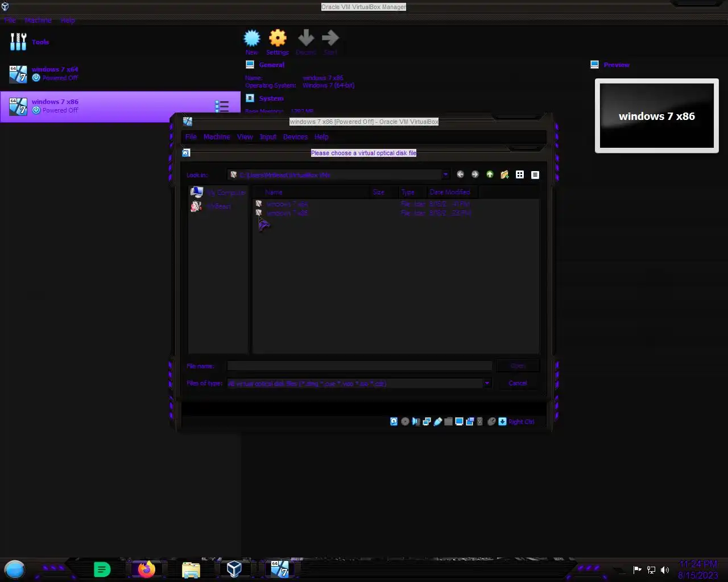
Task: Click New in VirtualBox Manager toolbar
Action: pos(252,42)
